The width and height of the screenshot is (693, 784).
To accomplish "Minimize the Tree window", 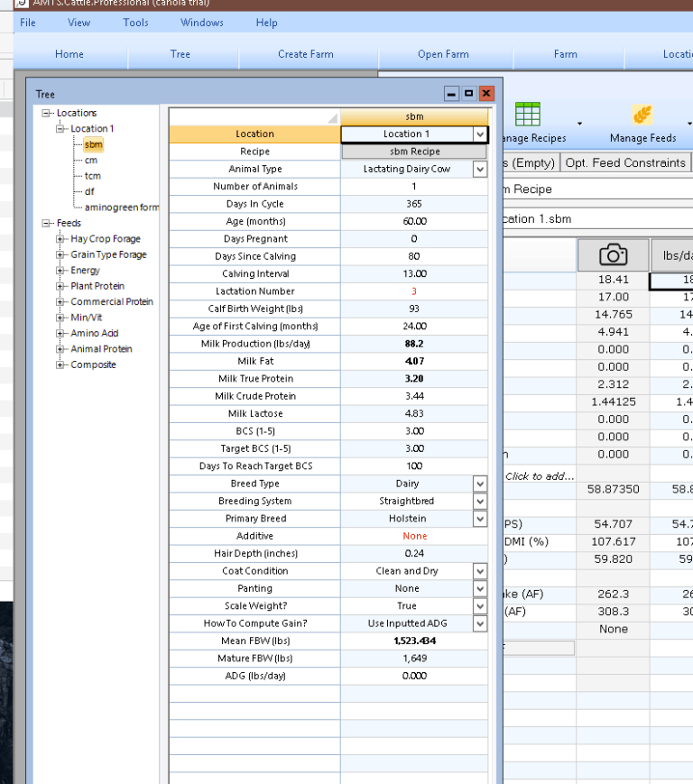I will [x=451, y=94].
